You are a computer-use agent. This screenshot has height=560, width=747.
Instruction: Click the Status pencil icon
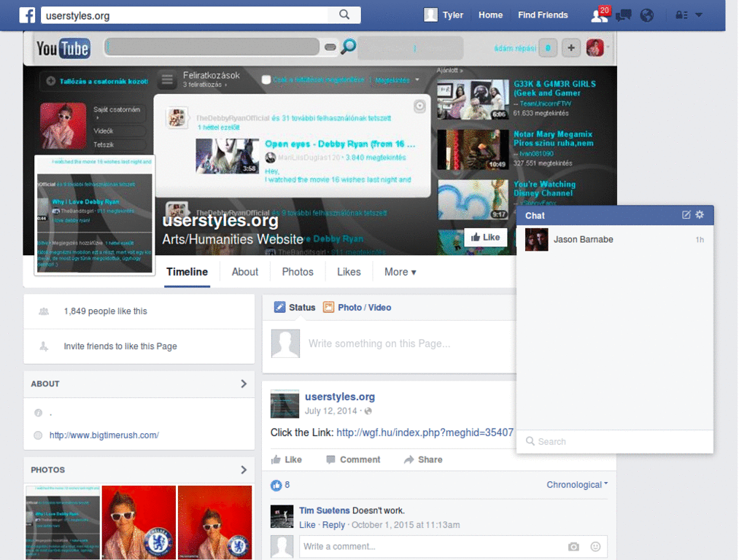279,307
